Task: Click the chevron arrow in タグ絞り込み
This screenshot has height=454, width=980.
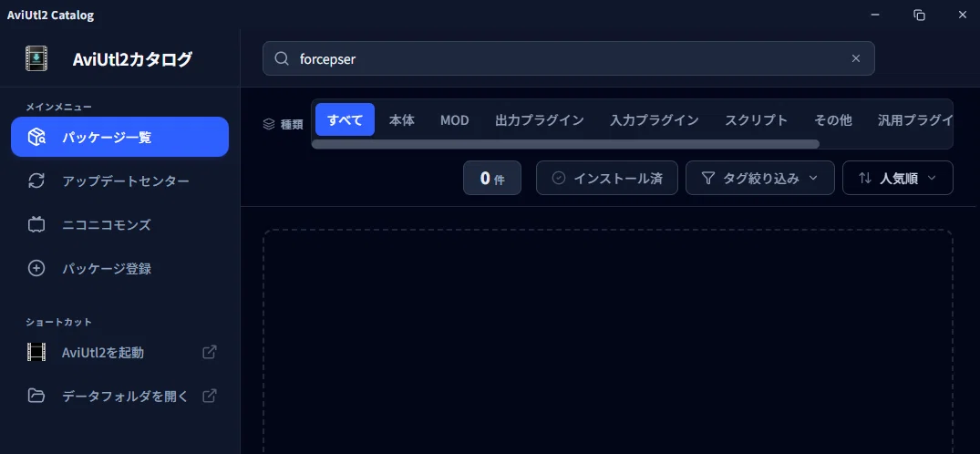Action: coord(813,178)
